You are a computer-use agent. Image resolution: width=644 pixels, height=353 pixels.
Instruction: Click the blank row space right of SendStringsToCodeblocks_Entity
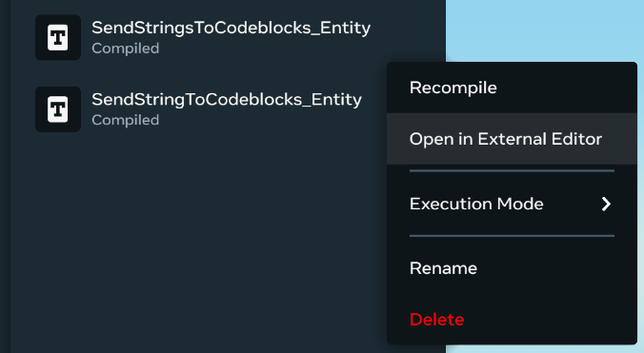click(407, 37)
